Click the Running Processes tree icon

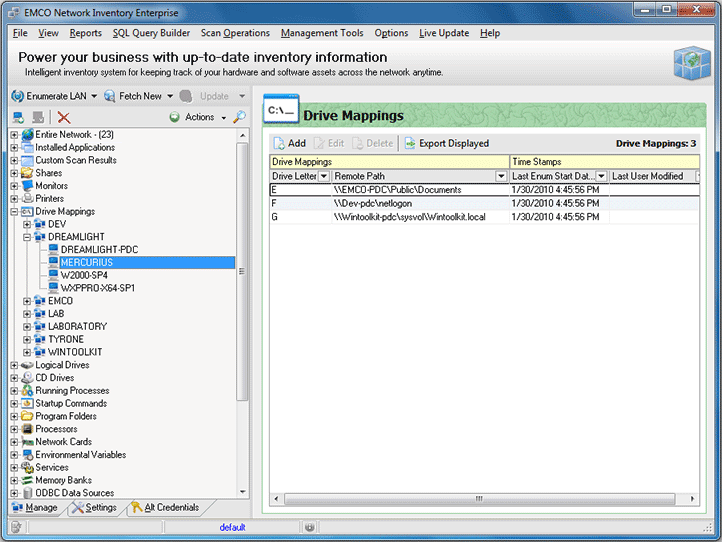[x=27, y=391]
